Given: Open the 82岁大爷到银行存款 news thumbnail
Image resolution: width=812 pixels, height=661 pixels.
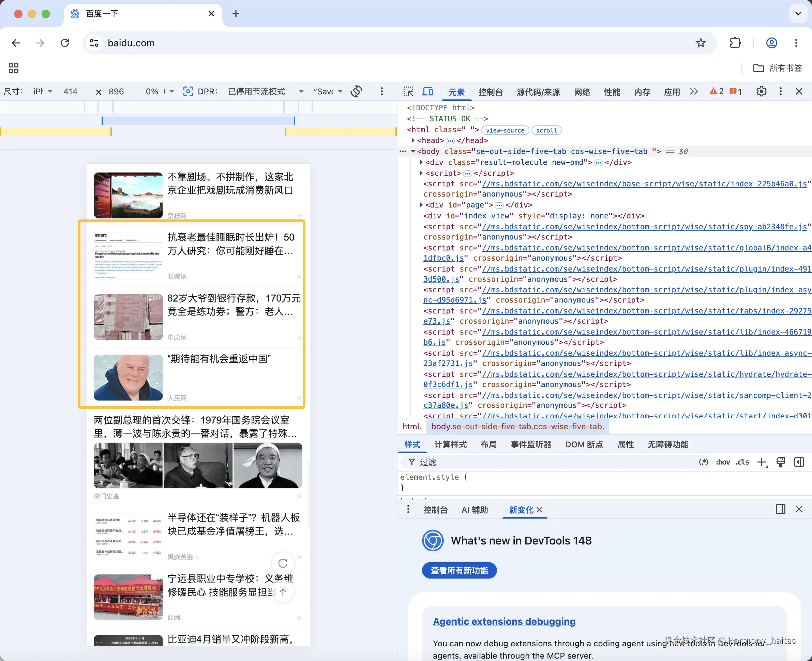Looking at the screenshot, I should click(x=129, y=317).
